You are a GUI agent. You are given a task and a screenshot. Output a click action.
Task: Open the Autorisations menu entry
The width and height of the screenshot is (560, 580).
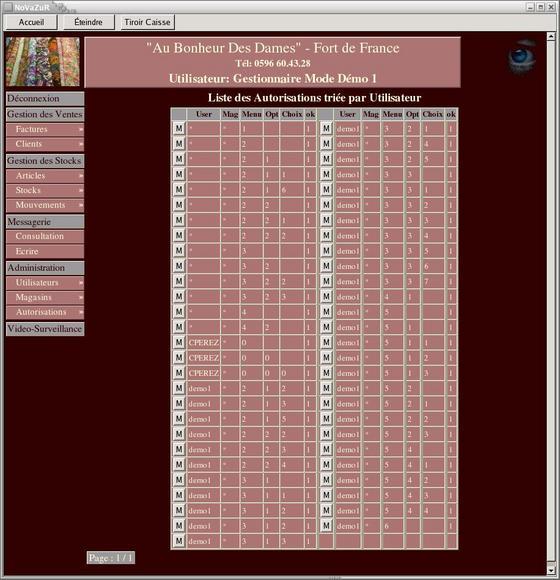(45, 313)
